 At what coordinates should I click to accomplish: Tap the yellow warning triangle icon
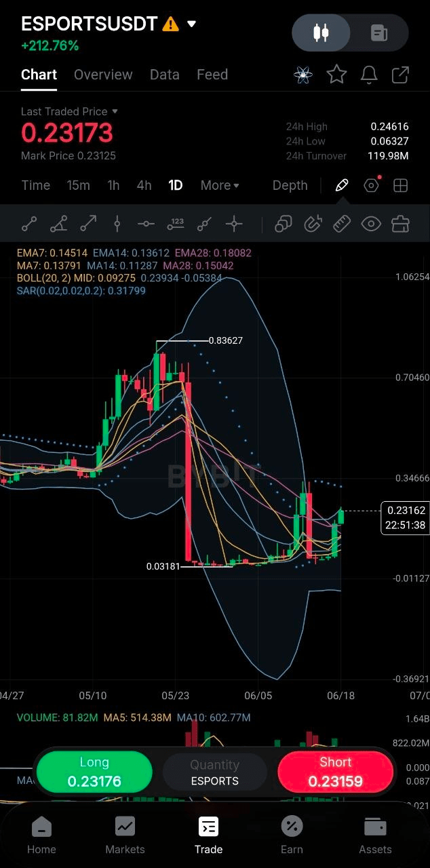tap(171, 24)
